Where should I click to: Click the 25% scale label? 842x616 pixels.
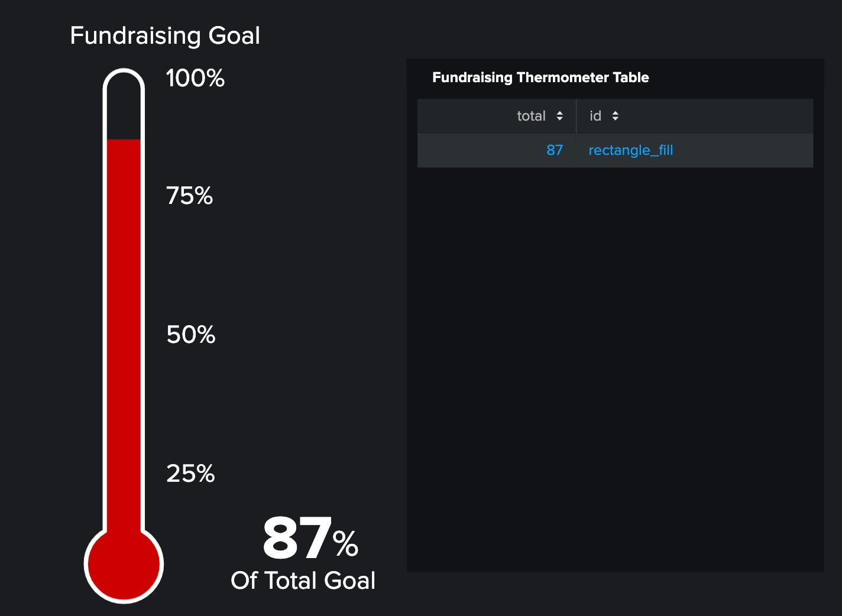point(190,474)
